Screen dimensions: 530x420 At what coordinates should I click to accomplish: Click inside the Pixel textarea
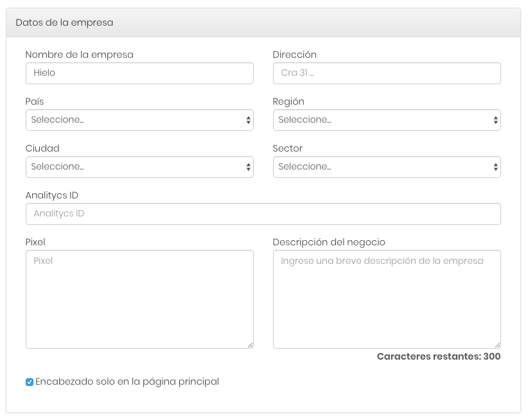click(x=139, y=299)
